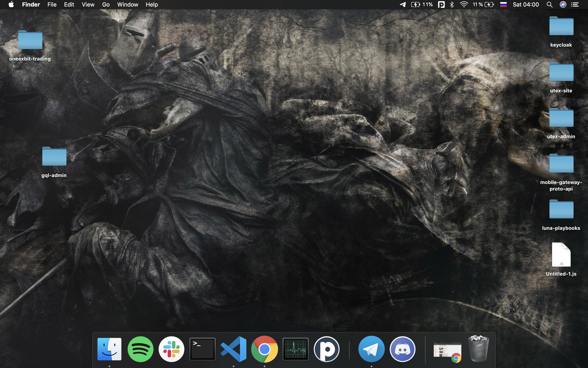Select the Untitled-1.js file

coord(561,255)
